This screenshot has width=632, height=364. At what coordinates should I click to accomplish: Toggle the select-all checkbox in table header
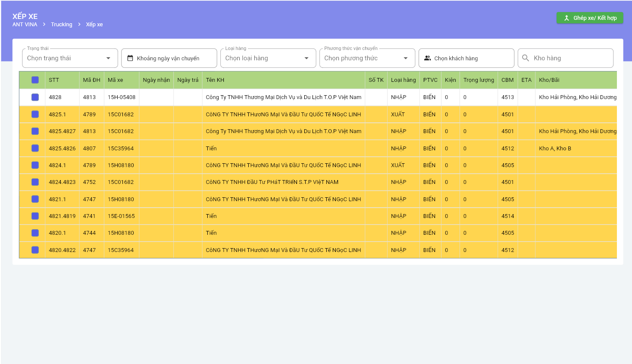pos(35,80)
